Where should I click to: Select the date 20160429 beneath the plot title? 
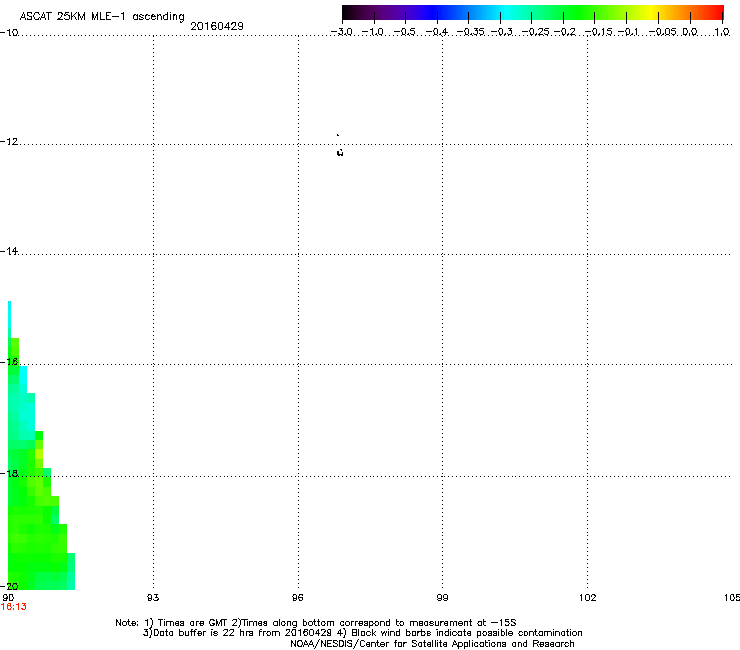tap(217, 26)
